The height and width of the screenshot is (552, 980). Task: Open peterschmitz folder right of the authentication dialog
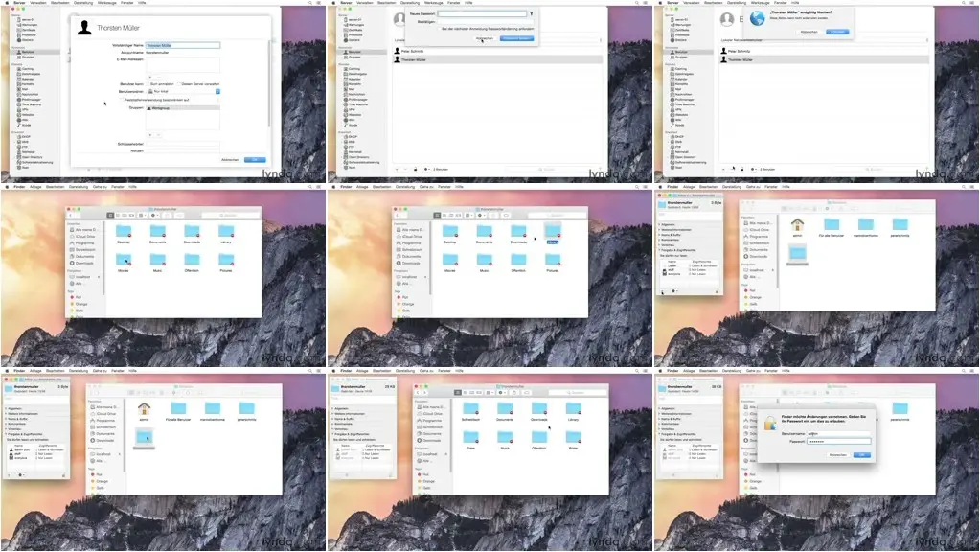point(900,411)
